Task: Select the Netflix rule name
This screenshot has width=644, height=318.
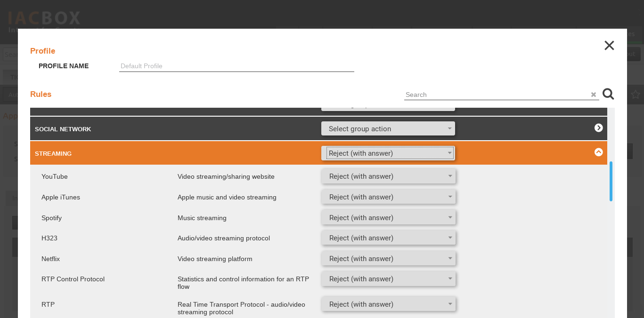Action: pyautogui.click(x=51, y=259)
